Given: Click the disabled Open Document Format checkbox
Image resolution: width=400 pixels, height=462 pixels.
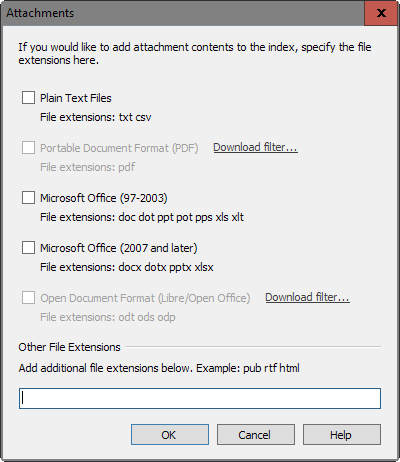Looking at the screenshot, I should (x=28, y=298).
